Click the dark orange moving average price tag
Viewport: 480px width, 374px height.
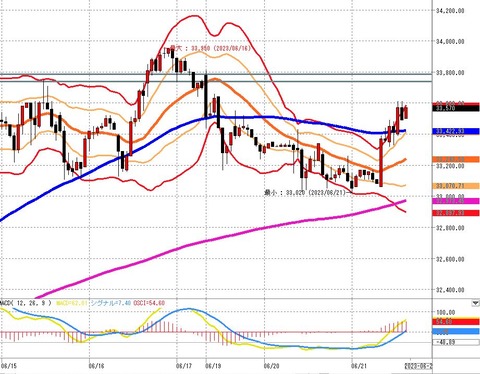pyautogui.click(x=456, y=159)
